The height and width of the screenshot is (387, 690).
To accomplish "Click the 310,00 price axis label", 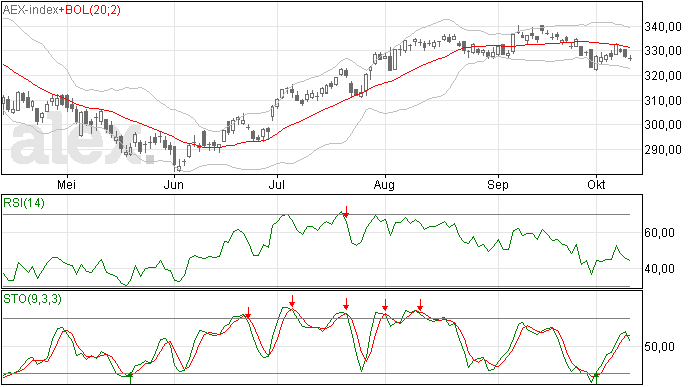I will click(663, 101).
